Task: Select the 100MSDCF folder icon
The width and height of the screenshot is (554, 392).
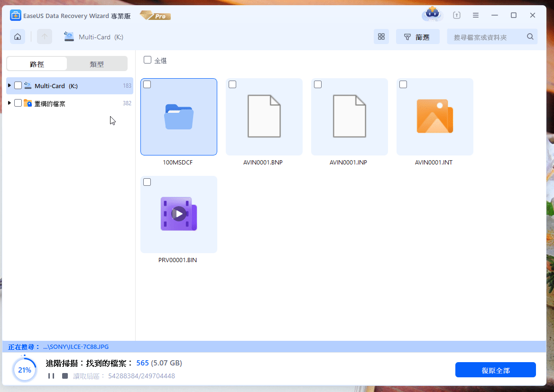Action: tap(179, 117)
